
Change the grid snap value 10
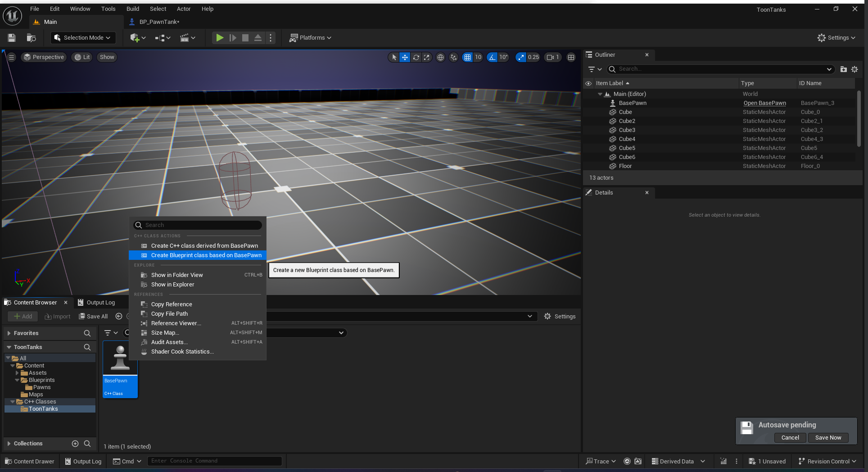(x=478, y=57)
